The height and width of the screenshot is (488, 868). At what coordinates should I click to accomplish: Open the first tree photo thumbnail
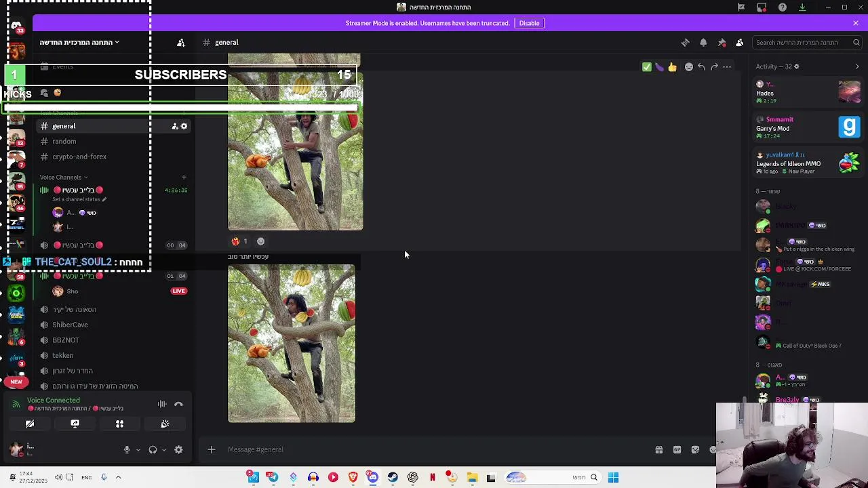pos(295,150)
